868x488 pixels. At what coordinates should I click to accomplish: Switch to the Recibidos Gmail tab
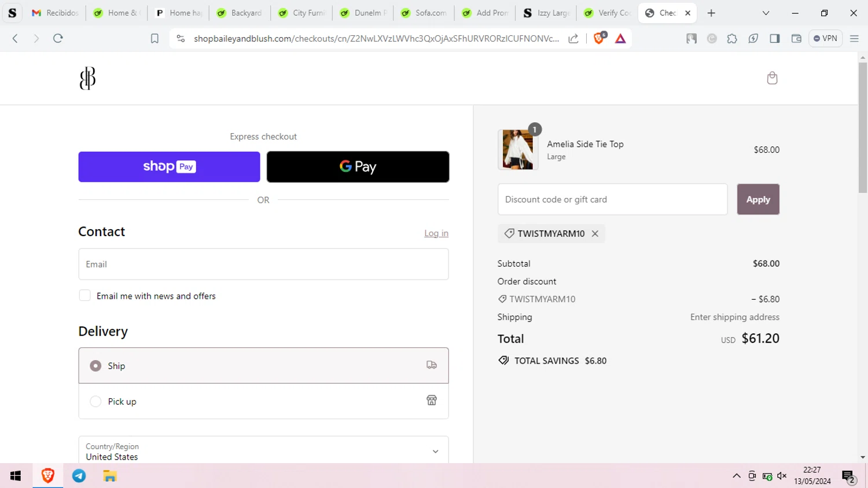coord(55,13)
